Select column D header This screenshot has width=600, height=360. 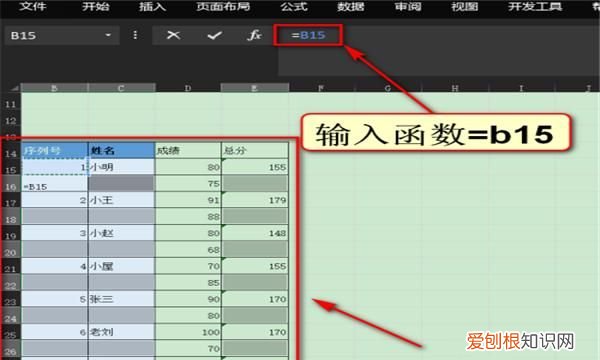point(188,88)
